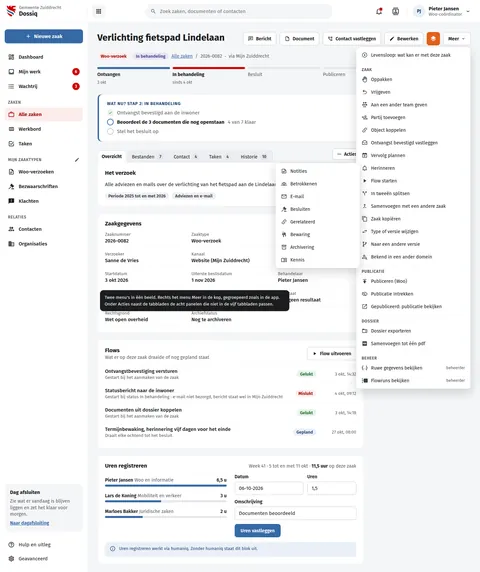
Task: Click the help icon next to the bell
Action: coord(395,11)
